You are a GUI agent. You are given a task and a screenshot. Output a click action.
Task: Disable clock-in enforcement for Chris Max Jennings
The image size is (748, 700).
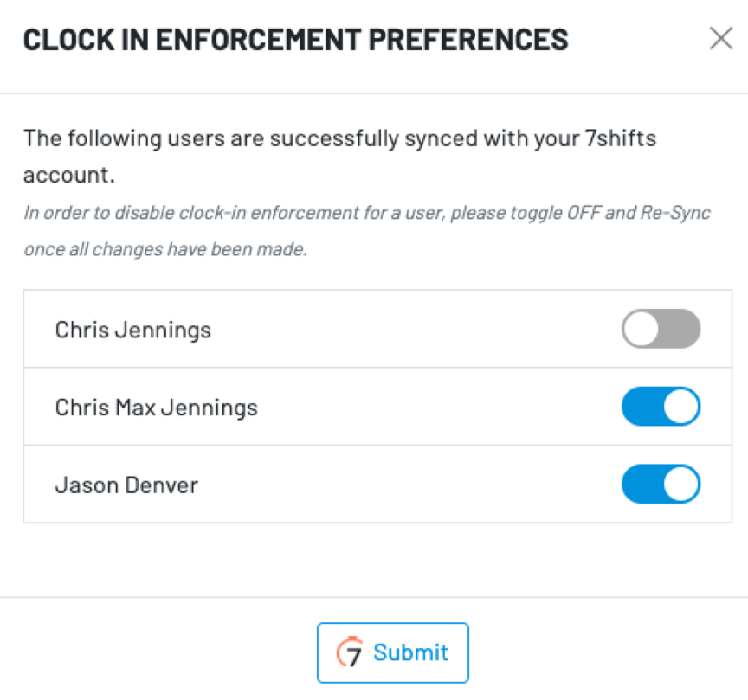(x=661, y=407)
